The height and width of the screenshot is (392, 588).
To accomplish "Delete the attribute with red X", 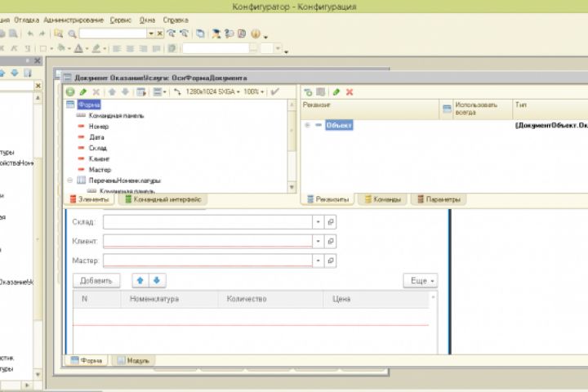I will pos(350,92).
